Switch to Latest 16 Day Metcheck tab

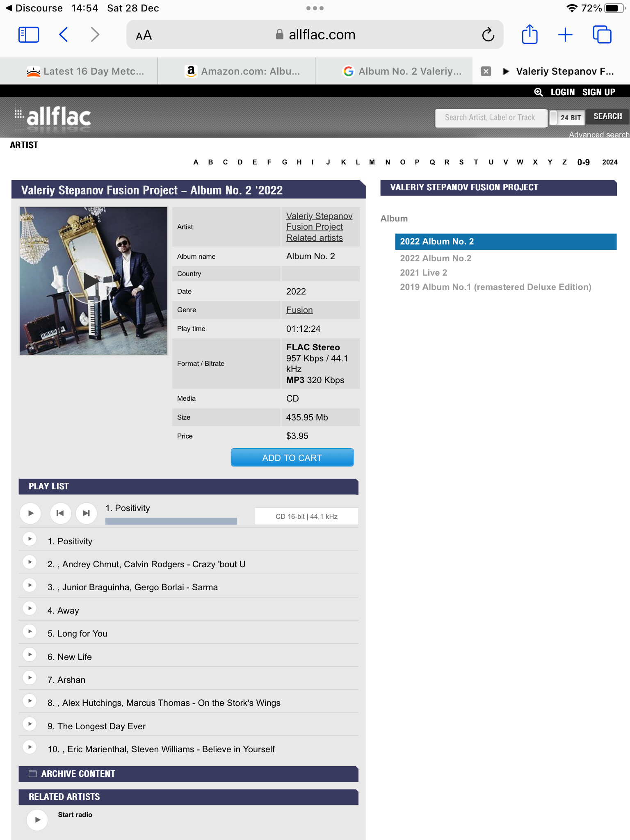(x=85, y=71)
